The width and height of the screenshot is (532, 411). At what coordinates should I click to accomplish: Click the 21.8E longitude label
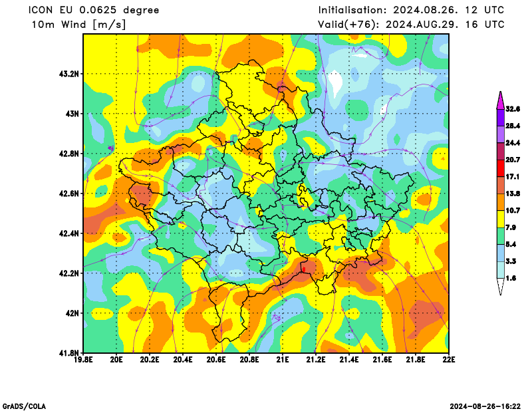(x=416, y=360)
